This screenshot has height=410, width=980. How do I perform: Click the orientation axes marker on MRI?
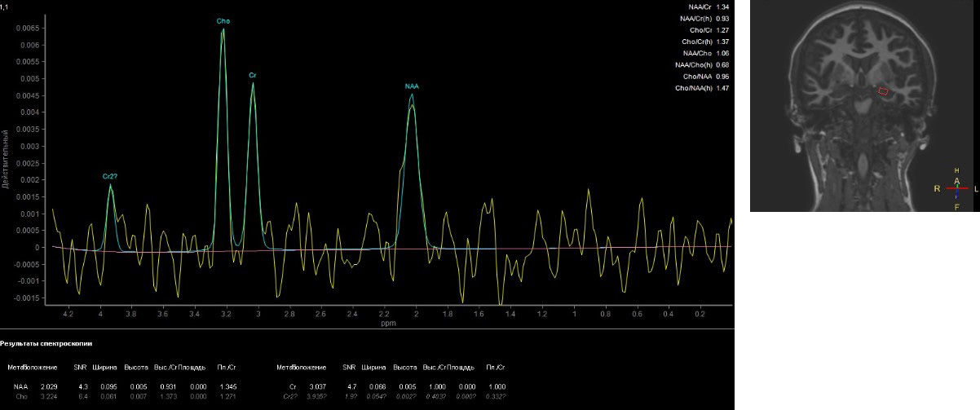click(x=956, y=188)
